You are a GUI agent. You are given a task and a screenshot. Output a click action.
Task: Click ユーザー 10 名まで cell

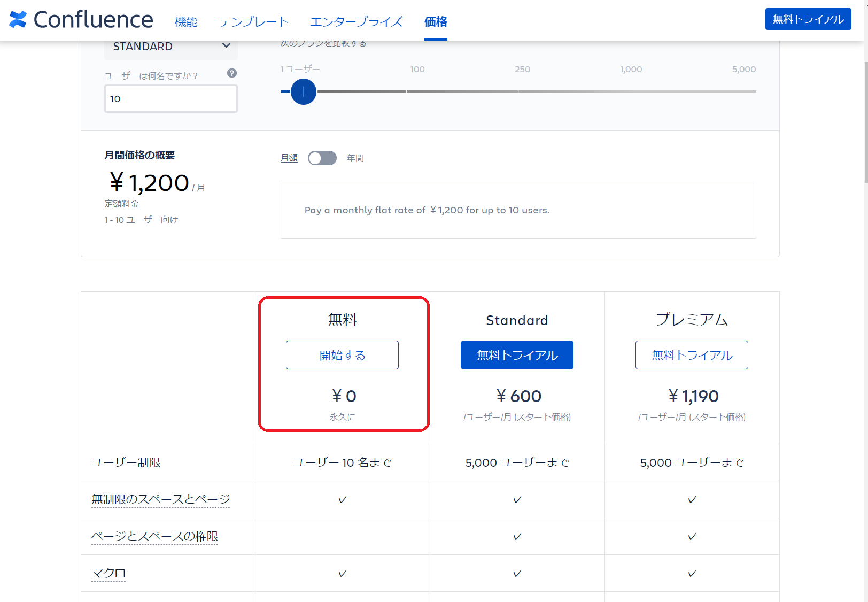click(342, 462)
